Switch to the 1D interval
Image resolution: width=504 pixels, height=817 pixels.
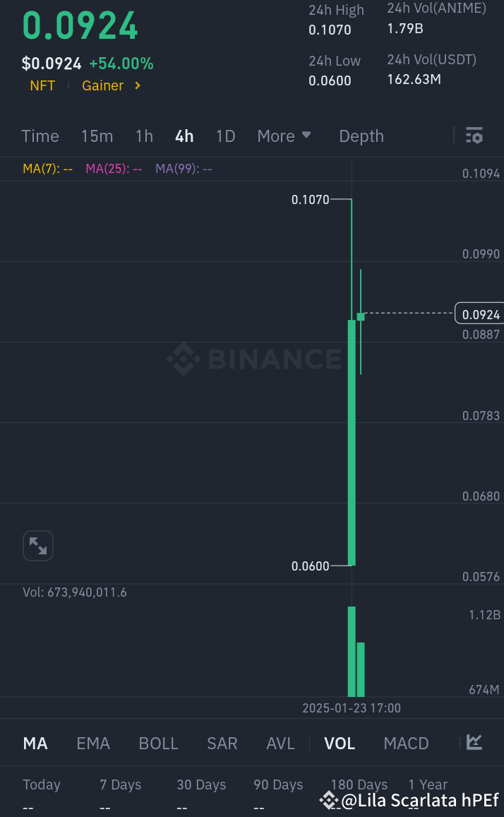click(225, 136)
